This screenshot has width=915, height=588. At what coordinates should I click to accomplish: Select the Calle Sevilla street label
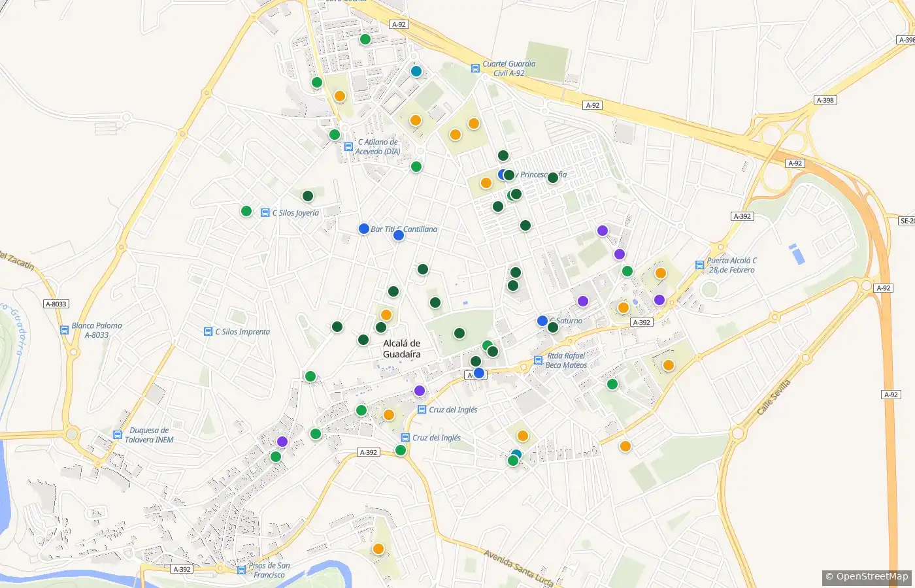click(774, 397)
